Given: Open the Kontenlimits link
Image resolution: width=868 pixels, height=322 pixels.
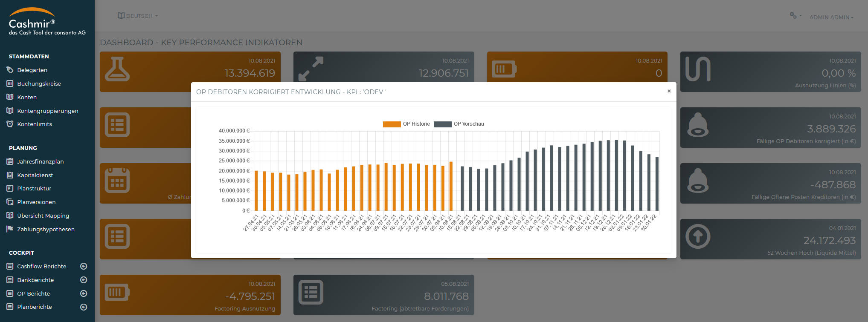Looking at the screenshot, I should pyautogui.click(x=35, y=124).
